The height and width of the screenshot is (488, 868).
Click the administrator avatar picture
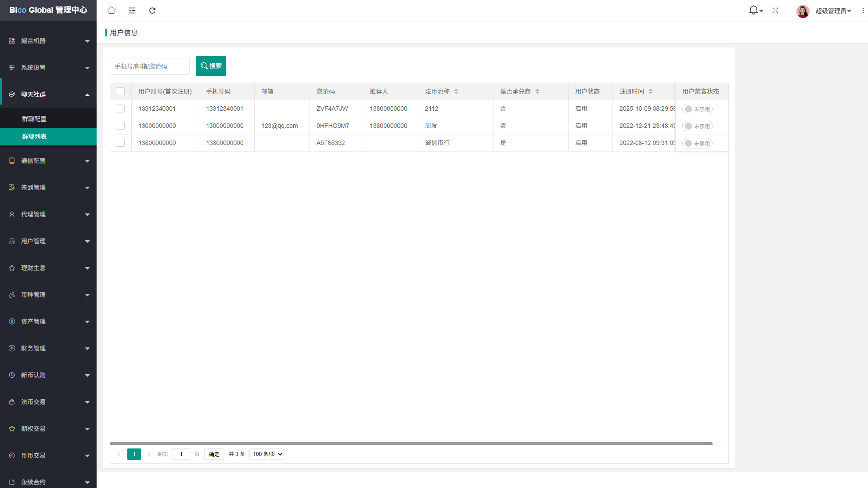coord(803,11)
